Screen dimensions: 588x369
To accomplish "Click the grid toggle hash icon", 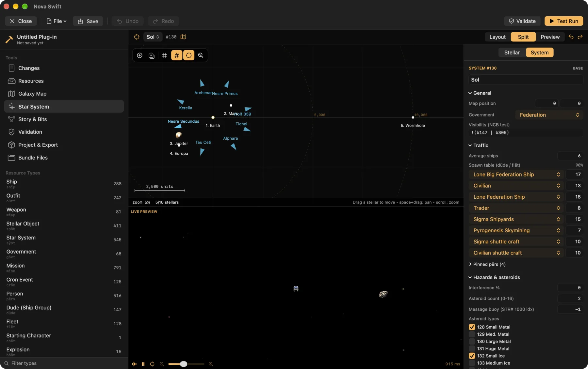I will pos(165,55).
